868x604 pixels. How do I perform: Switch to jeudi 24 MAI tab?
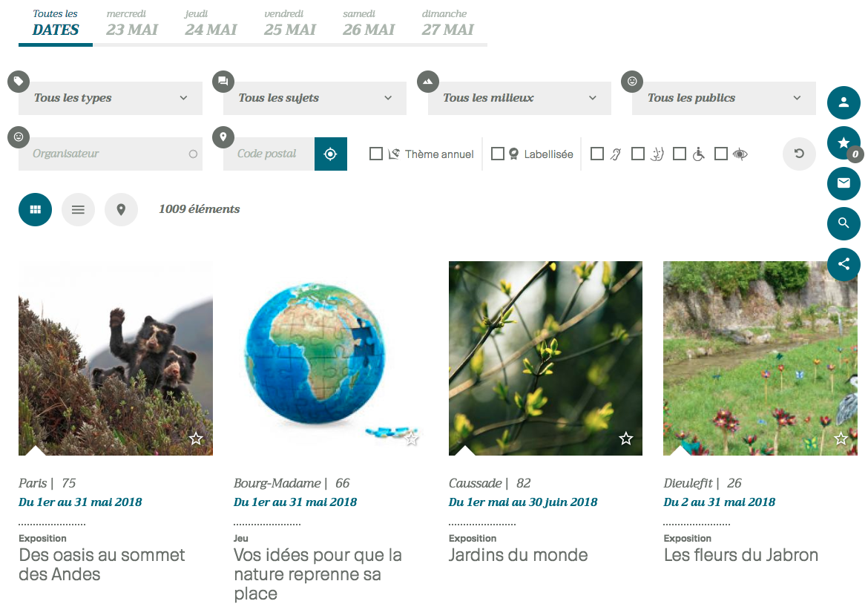coord(211,23)
